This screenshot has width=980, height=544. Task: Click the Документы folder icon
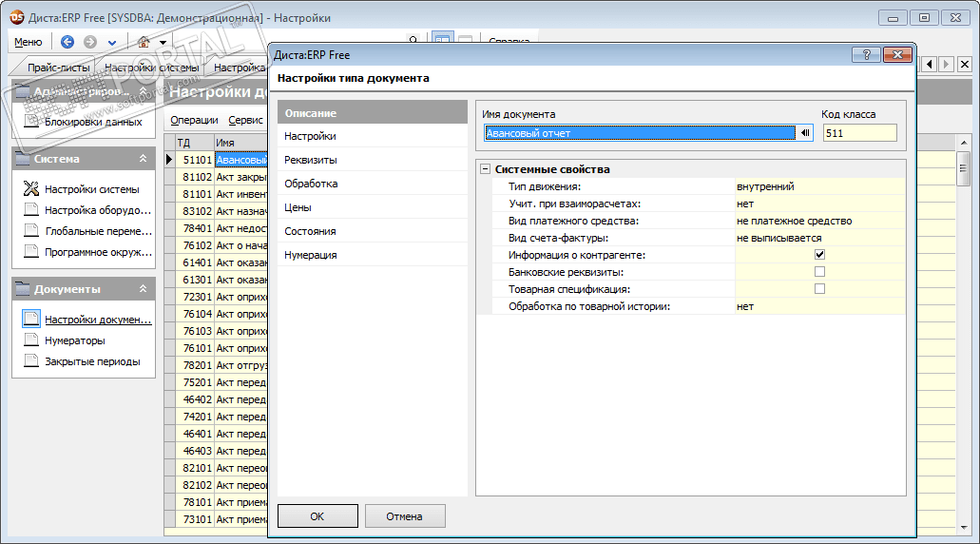23,289
